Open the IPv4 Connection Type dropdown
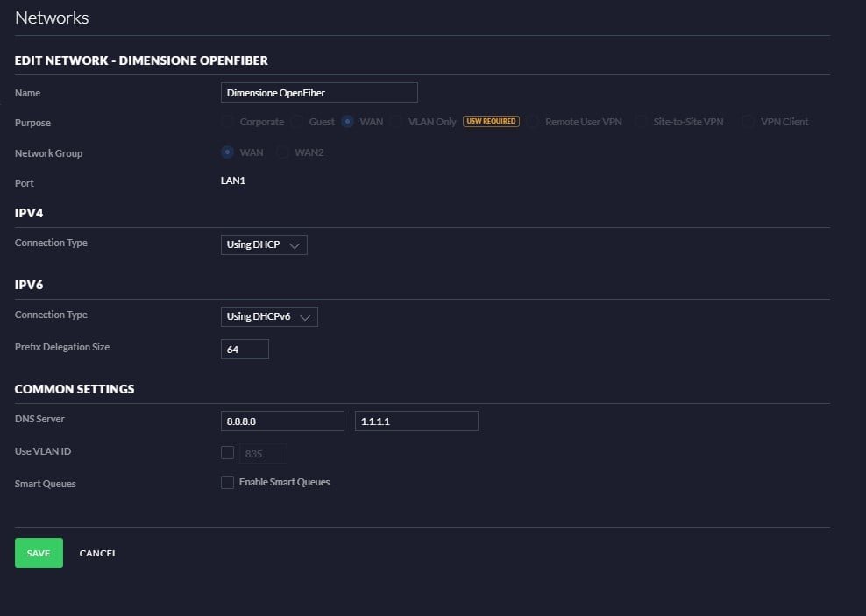The height and width of the screenshot is (616, 866). pyautogui.click(x=264, y=244)
